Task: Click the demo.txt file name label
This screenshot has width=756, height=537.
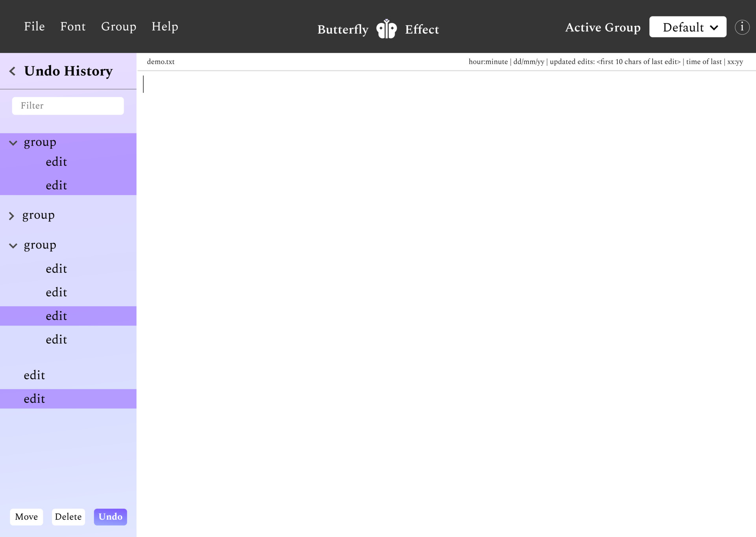Action: click(x=161, y=62)
